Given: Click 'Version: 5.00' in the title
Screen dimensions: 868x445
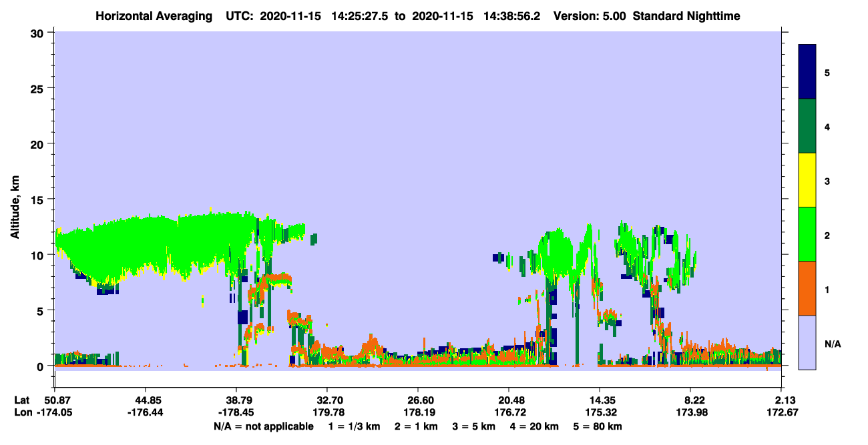Looking at the screenshot, I should pyautogui.click(x=590, y=16).
